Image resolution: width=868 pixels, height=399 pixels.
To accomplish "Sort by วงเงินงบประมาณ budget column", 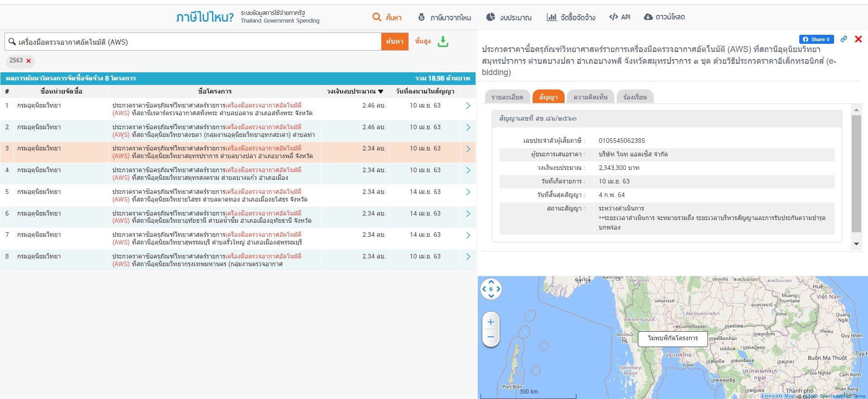I will tap(355, 91).
